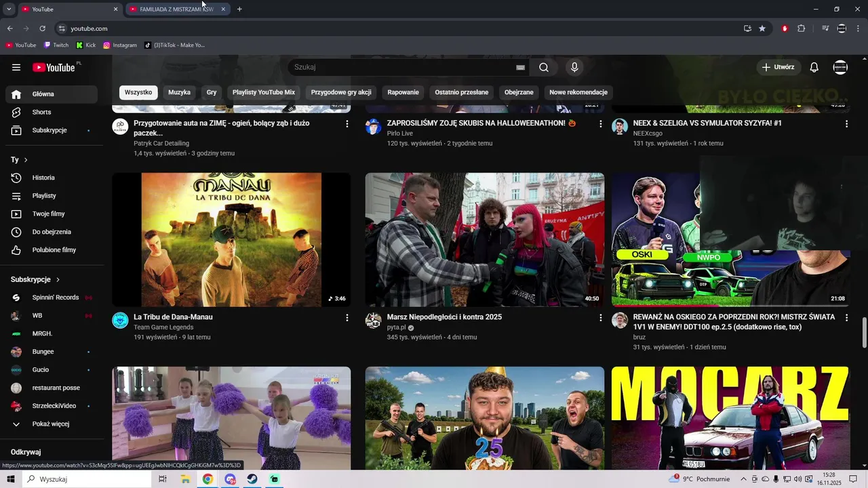Open Shorts from sidebar
The image size is (868, 488).
pos(52,112)
